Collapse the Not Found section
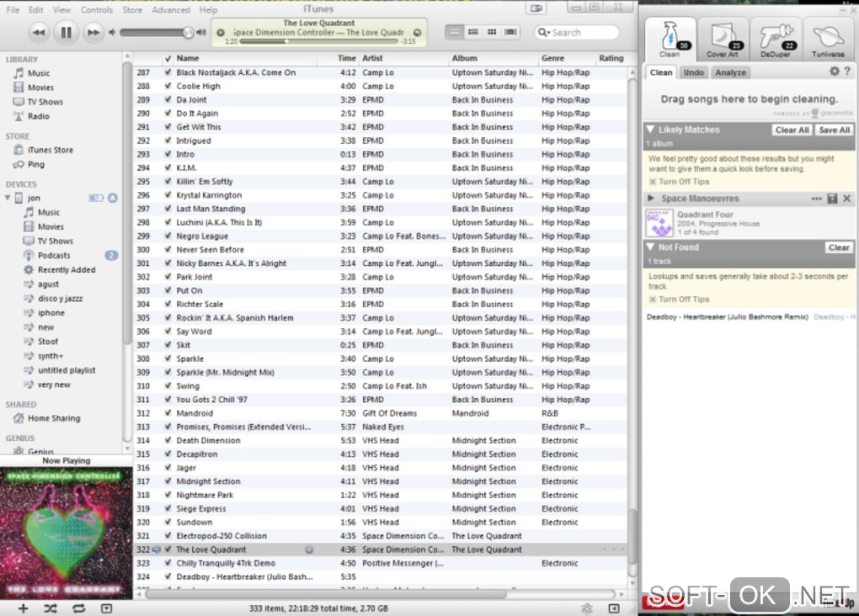859x616 pixels. tap(650, 247)
